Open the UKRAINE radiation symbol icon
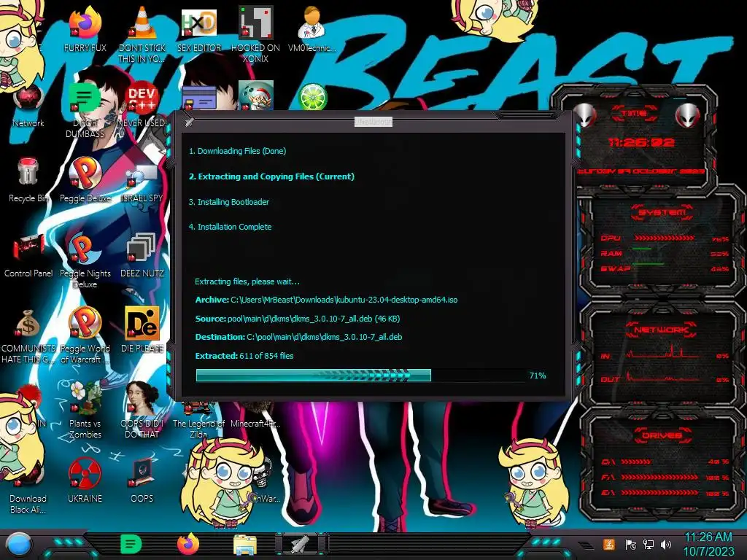Image resolution: width=747 pixels, height=560 pixels. 85,480
